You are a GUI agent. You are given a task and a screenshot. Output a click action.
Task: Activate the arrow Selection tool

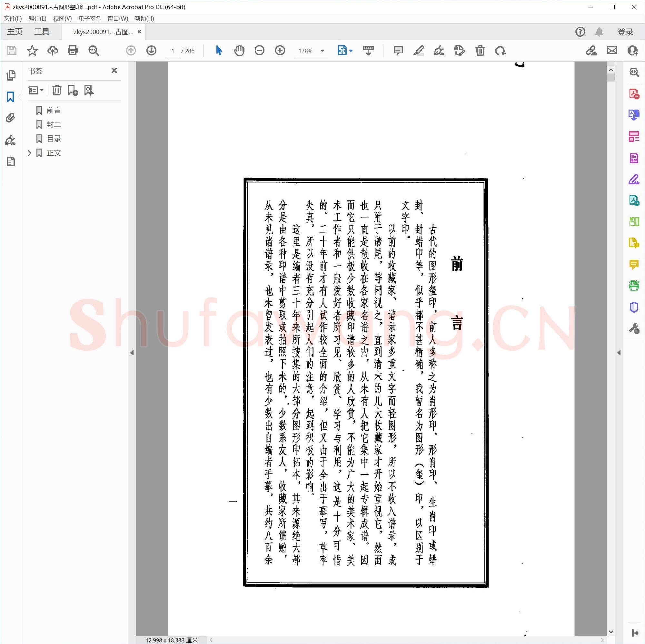pyautogui.click(x=219, y=50)
